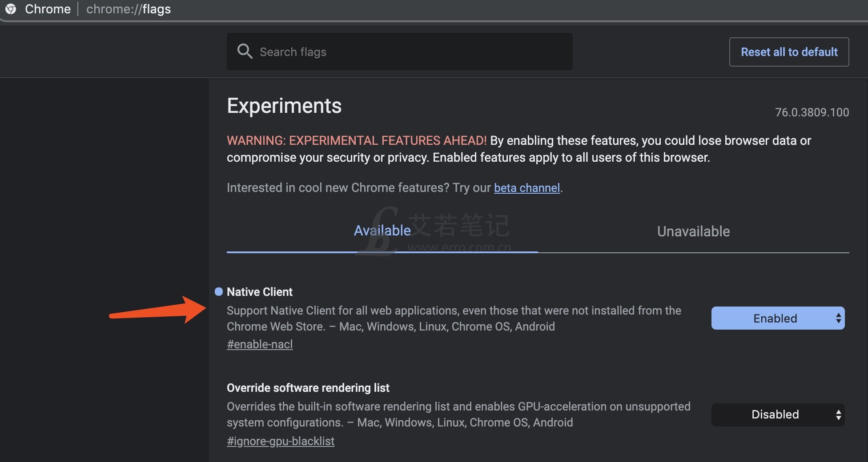Click the blue modified-flag dot beside Native Client
The width and height of the screenshot is (868, 462).
(218, 291)
